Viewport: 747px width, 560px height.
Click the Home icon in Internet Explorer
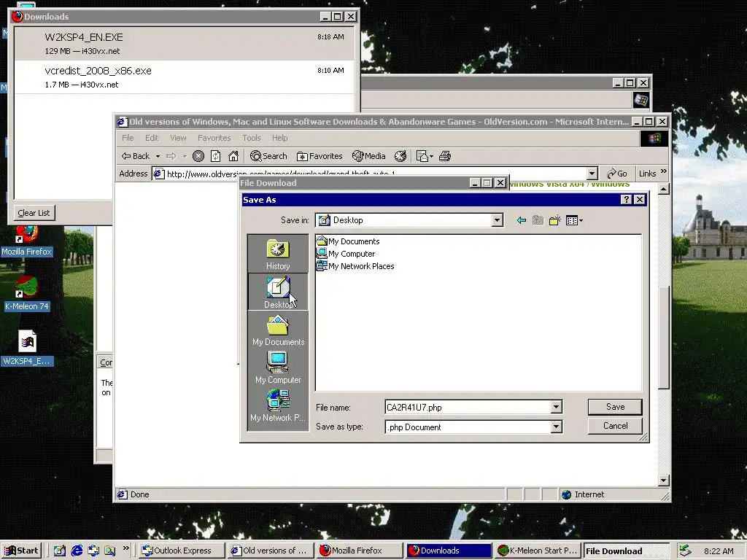pyautogui.click(x=233, y=156)
